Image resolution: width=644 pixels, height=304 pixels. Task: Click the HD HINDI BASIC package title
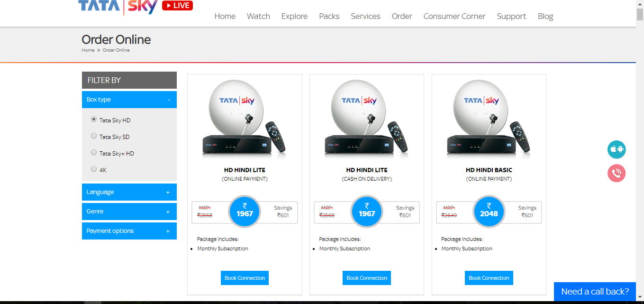(x=489, y=170)
